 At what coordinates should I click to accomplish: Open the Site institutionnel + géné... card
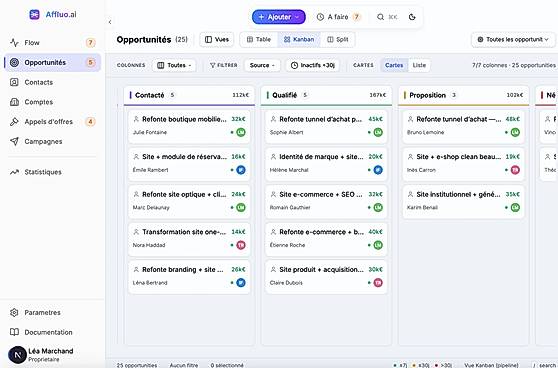[x=463, y=202]
